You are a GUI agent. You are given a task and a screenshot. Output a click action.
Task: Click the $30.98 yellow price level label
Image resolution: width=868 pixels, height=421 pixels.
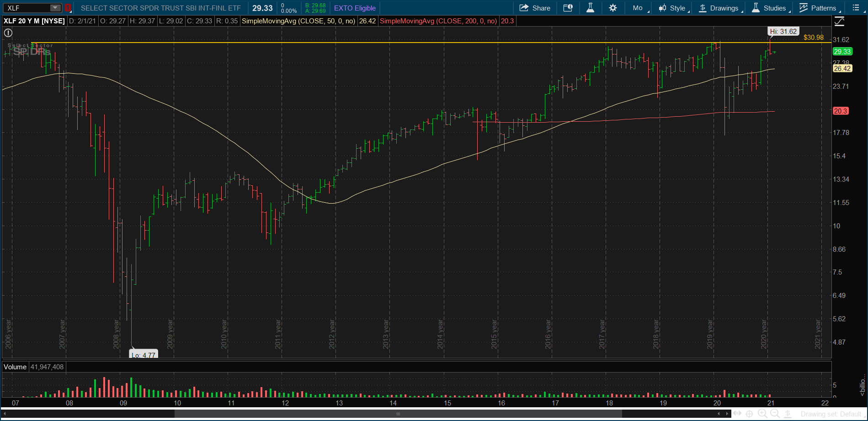pos(814,38)
